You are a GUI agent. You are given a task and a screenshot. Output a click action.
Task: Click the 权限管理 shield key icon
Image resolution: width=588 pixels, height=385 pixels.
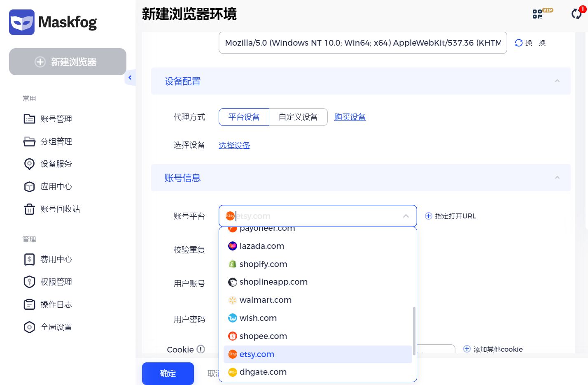(x=29, y=282)
